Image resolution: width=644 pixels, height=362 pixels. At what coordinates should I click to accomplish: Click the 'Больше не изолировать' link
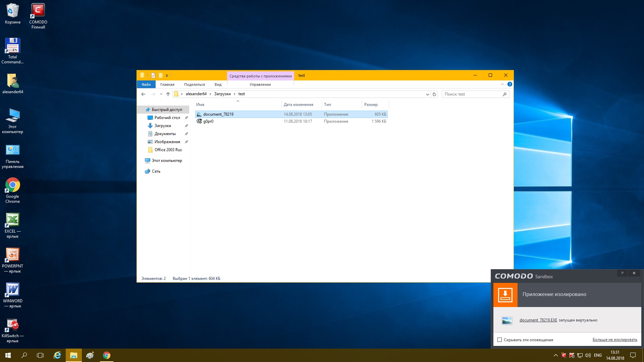point(614,340)
